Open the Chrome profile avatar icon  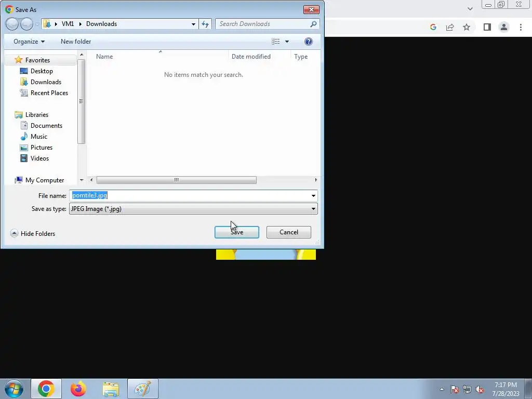(x=504, y=27)
